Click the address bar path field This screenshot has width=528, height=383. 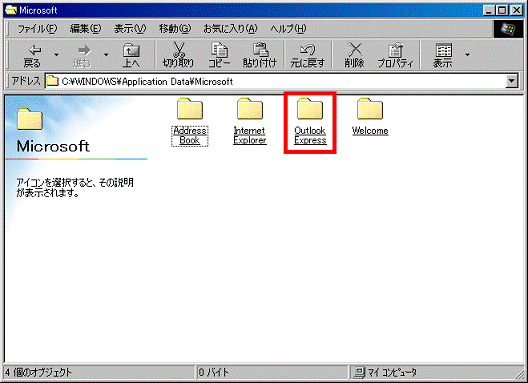pos(275,82)
